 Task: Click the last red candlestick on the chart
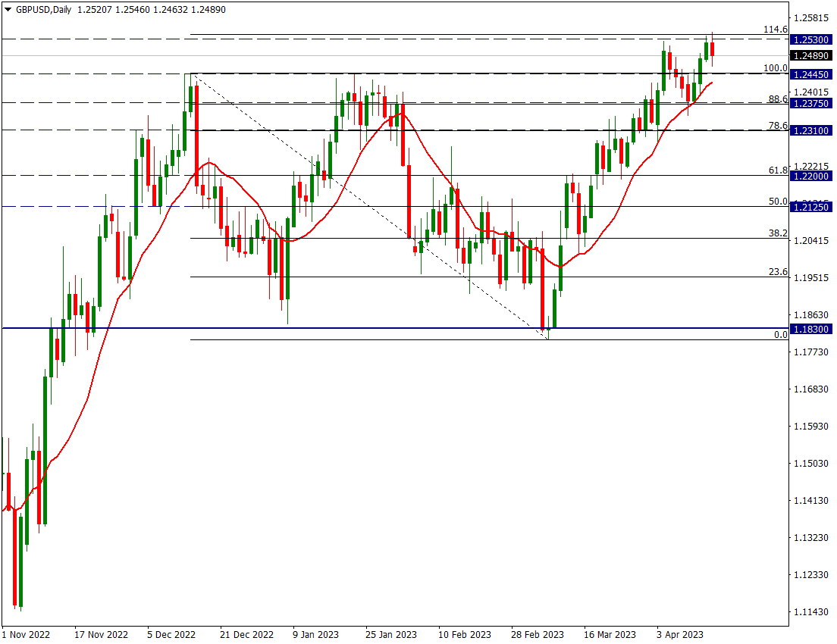(x=712, y=49)
